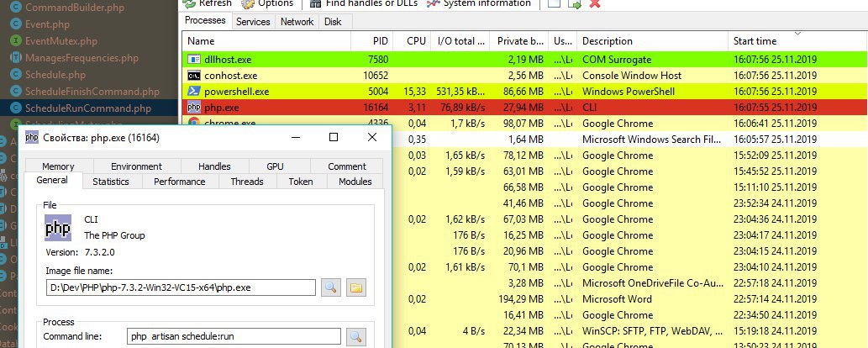868x348 pixels.
Task: Open the Environment tab in properties dialog
Action: (136, 166)
